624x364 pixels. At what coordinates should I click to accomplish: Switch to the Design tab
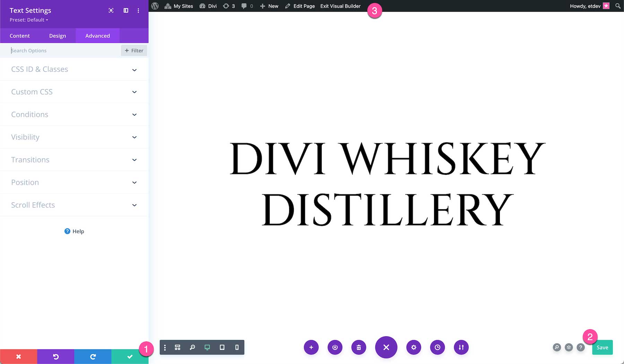tap(58, 36)
